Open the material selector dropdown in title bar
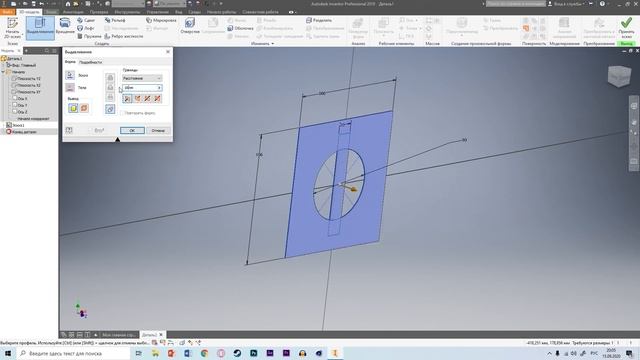The width and height of the screenshot is (640, 360). (128, 4)
